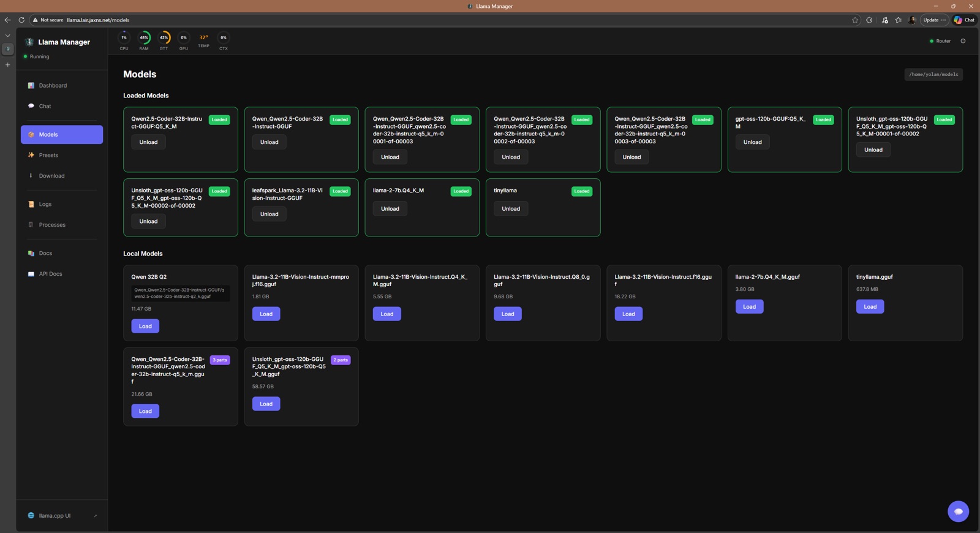Open the floating chat bubble button

point(958,512)
